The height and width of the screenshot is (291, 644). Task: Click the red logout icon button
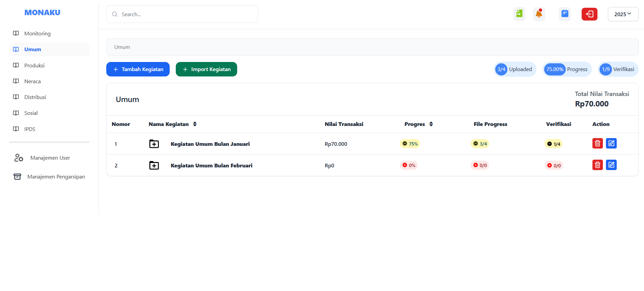(x=589, y=14)
